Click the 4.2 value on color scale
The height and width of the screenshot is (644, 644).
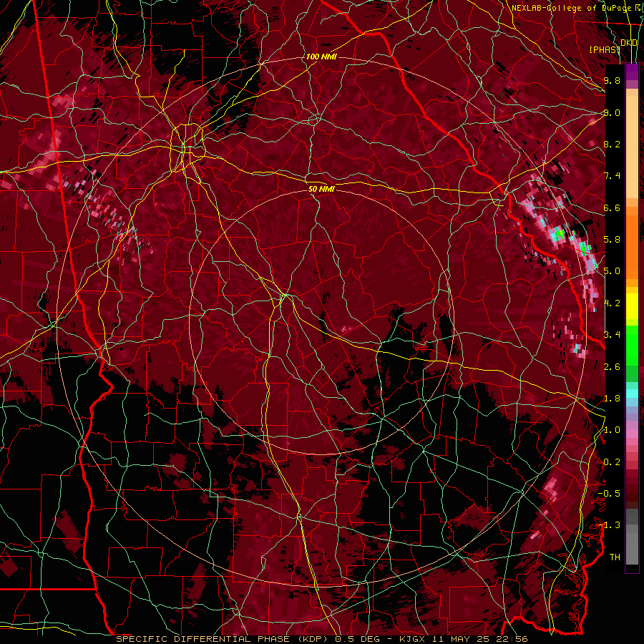point(612,303)
